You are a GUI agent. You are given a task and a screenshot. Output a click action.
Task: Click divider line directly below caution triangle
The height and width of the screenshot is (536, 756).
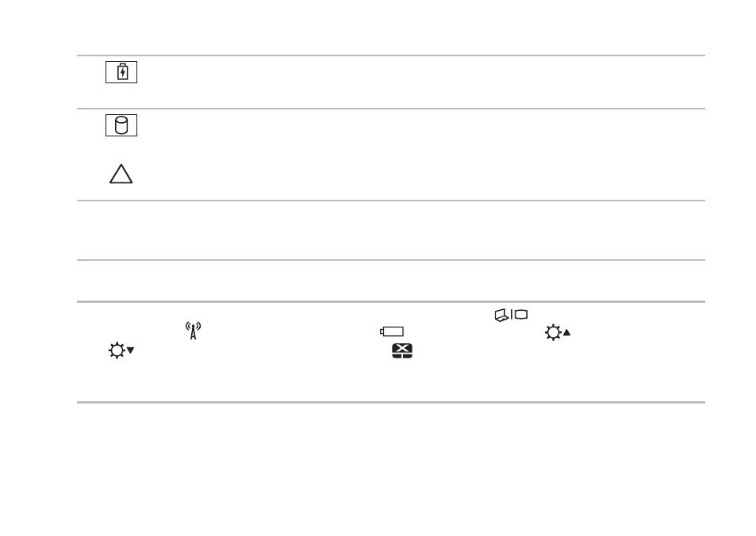(391, 201)
